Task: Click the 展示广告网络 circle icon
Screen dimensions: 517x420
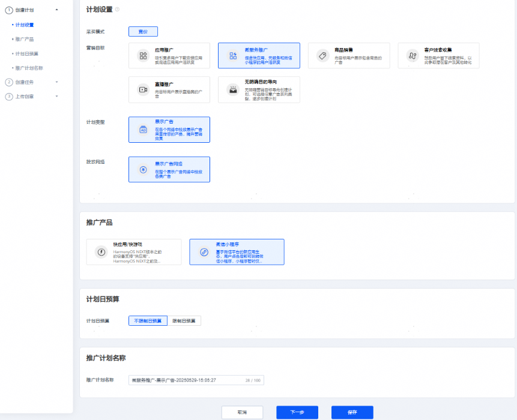Action: (x=143, y=170)
